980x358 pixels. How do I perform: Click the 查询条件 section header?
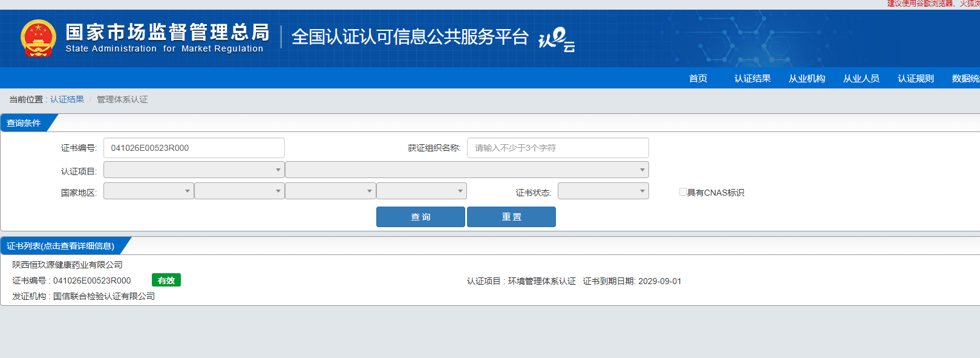click(24, 123)
